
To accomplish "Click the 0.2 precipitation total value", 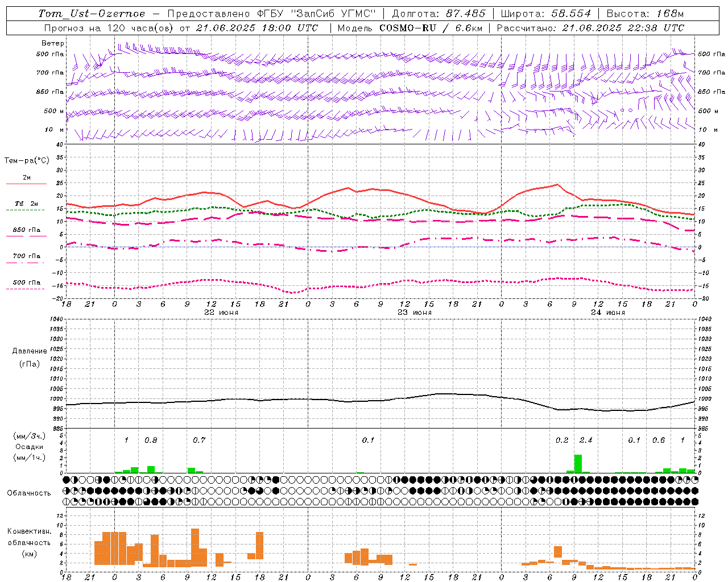I will pos(562,440).
